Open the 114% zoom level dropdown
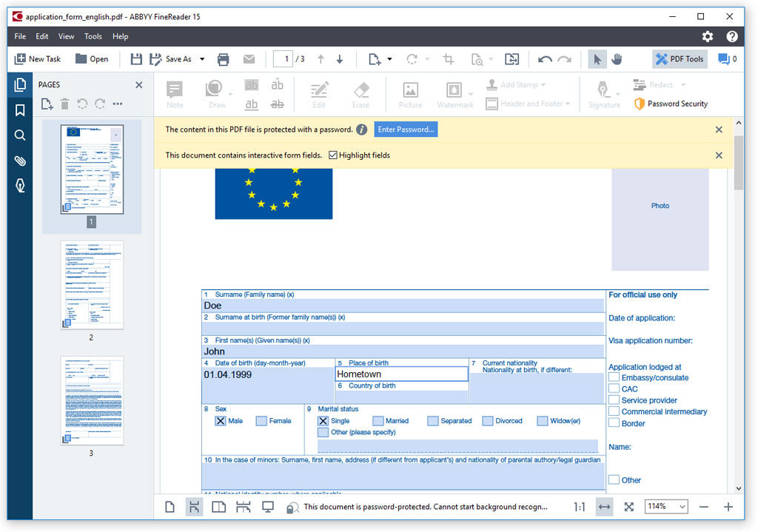The image size is (758, 532). tap(666, 506)
